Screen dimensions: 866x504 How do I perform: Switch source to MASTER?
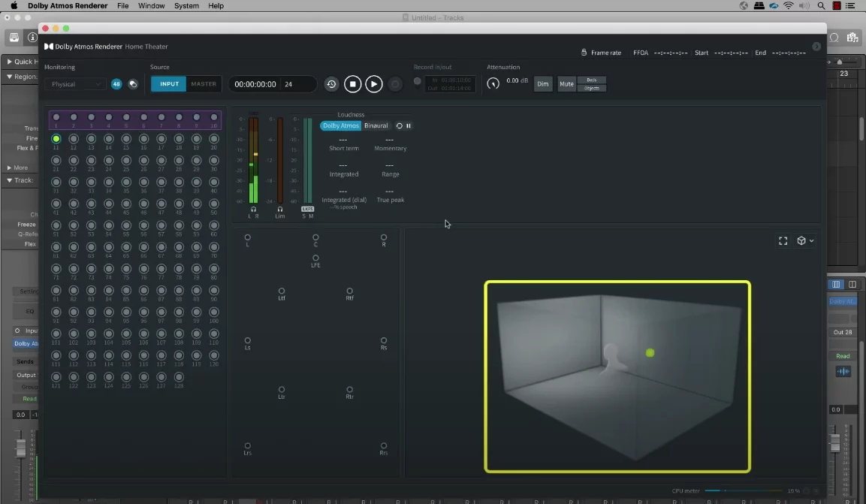[x=204, y=84]
